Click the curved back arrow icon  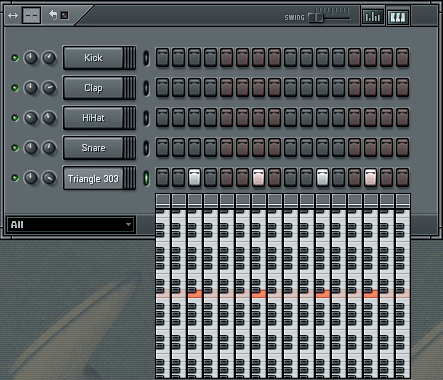tap(53, 14)
